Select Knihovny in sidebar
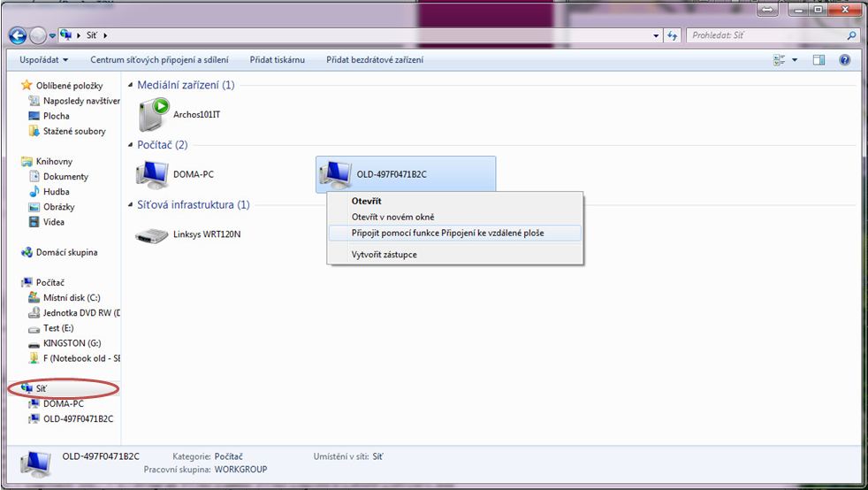Screen dimensions: 868x490 tap(47, 162)
